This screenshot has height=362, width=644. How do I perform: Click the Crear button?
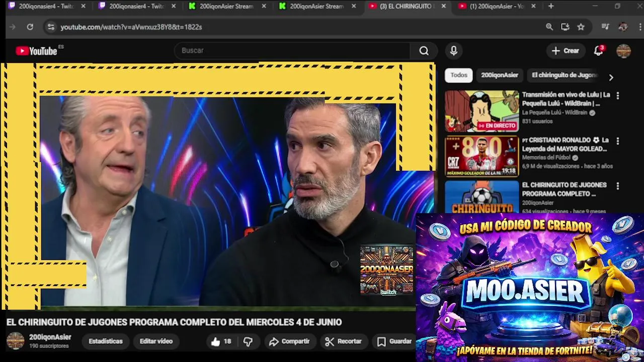(x=566, y=51)
